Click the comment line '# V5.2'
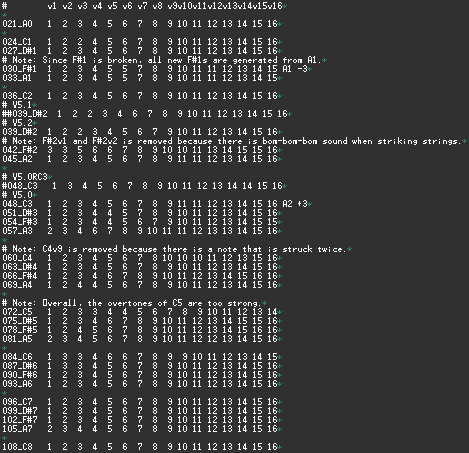Viewport: 469px width, 453px height. click(x=17, y=123)
